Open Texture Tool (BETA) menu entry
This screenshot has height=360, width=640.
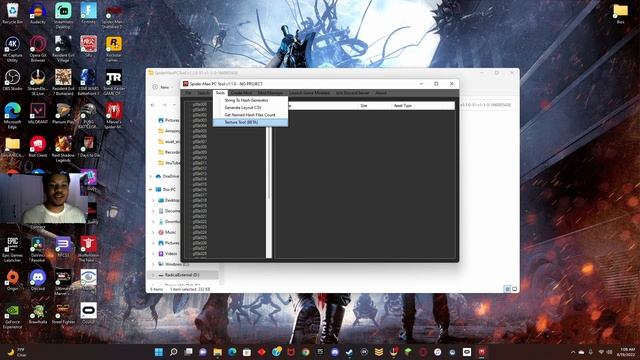coord(250,122)
